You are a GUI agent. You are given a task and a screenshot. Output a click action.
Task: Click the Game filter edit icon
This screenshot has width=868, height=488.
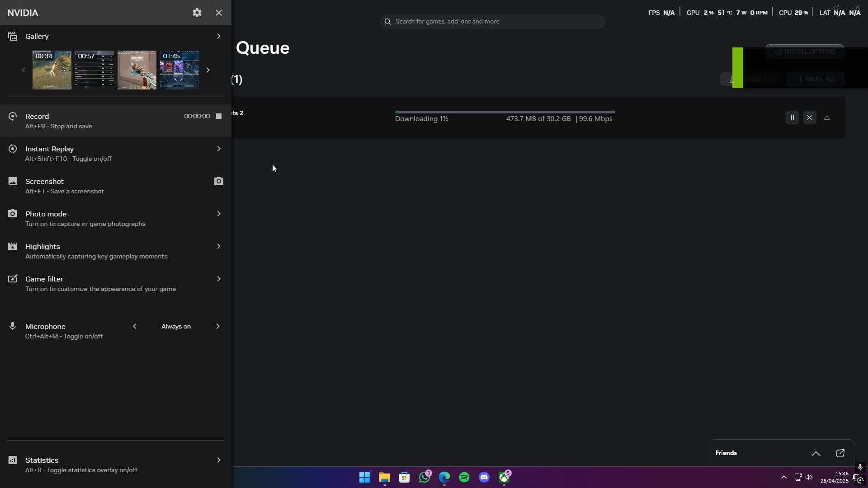click(13, 279)
